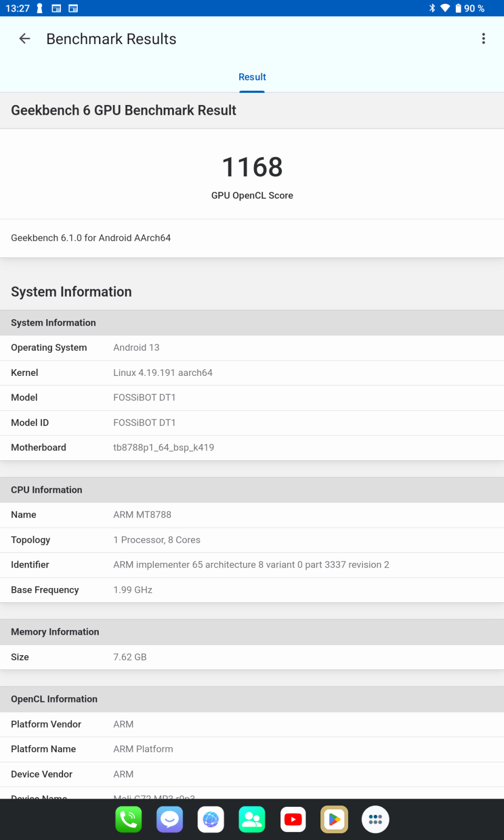Select the Android 13 value
Image resolution: width=504 pixels, height=840 pixels.
136,348
